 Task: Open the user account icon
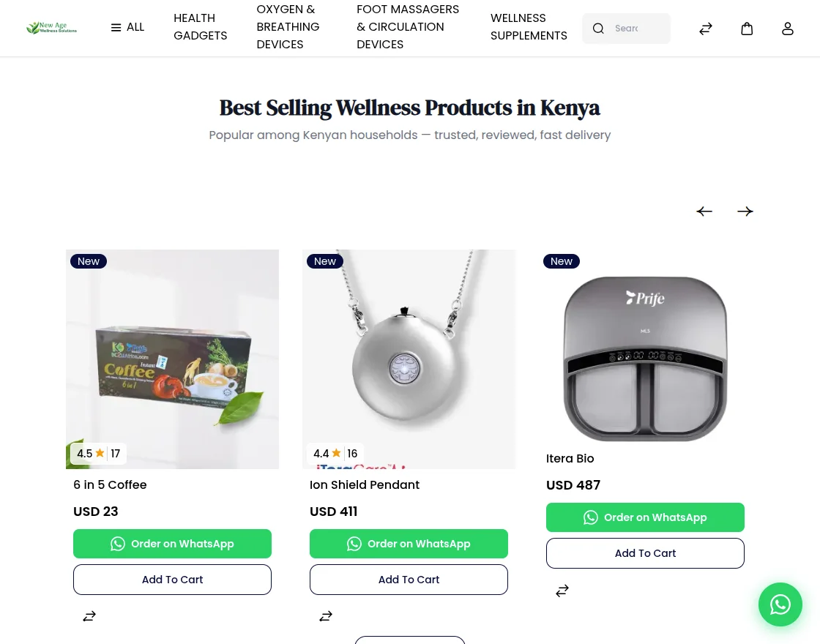(788, 29)
